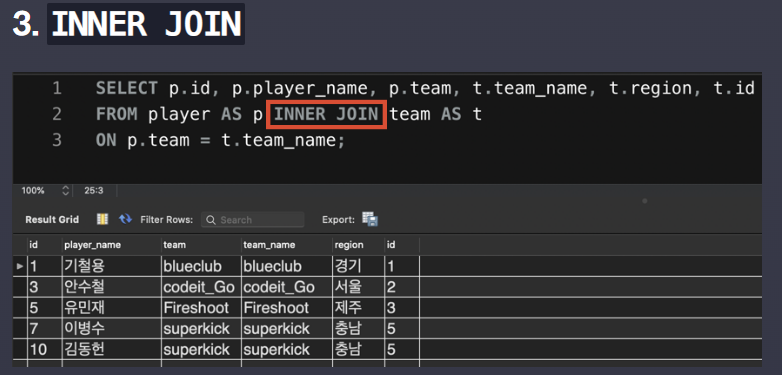782x375 pixels.
Task: Select the 기철용 player name cell
Action: coord(111,266)
